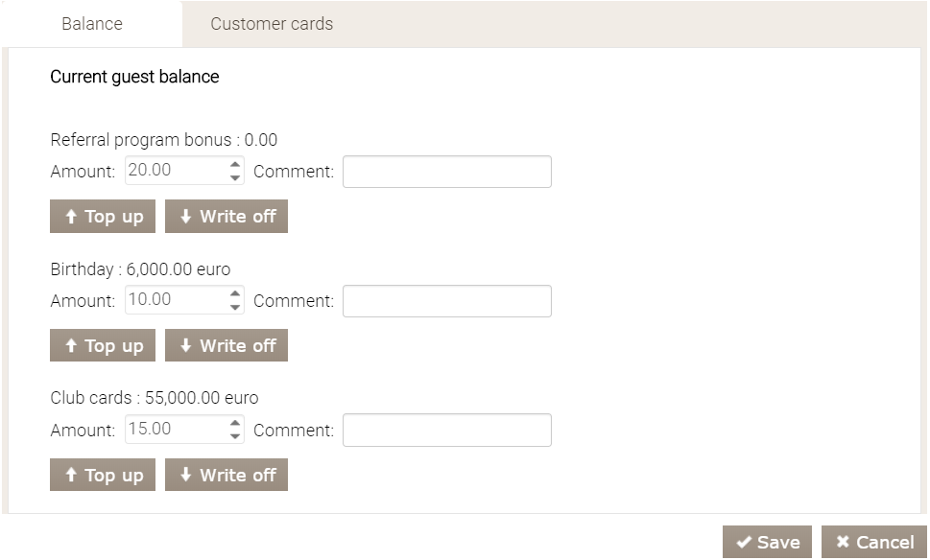930x560 pixels.
Task: Focus the Referral program bonus comment field
Action: (447, 172)
